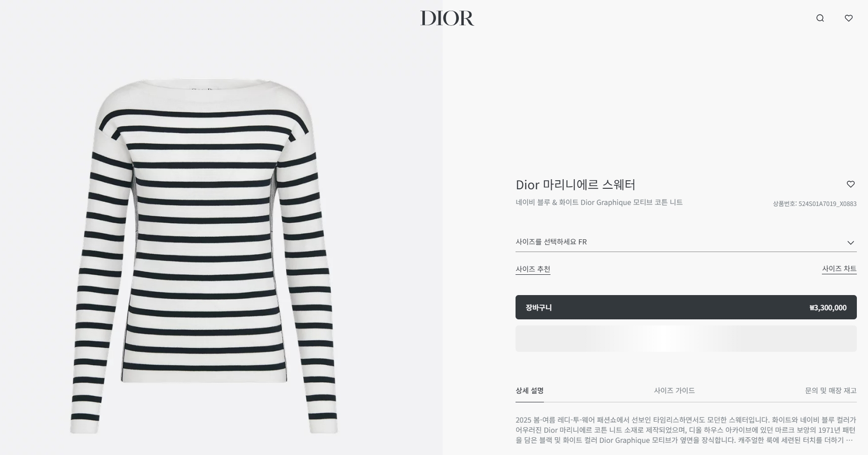Image resolution: width=868 pixels, height=455 pixels.
Task: Click the navy and white subtitle text
Action: 599,202
